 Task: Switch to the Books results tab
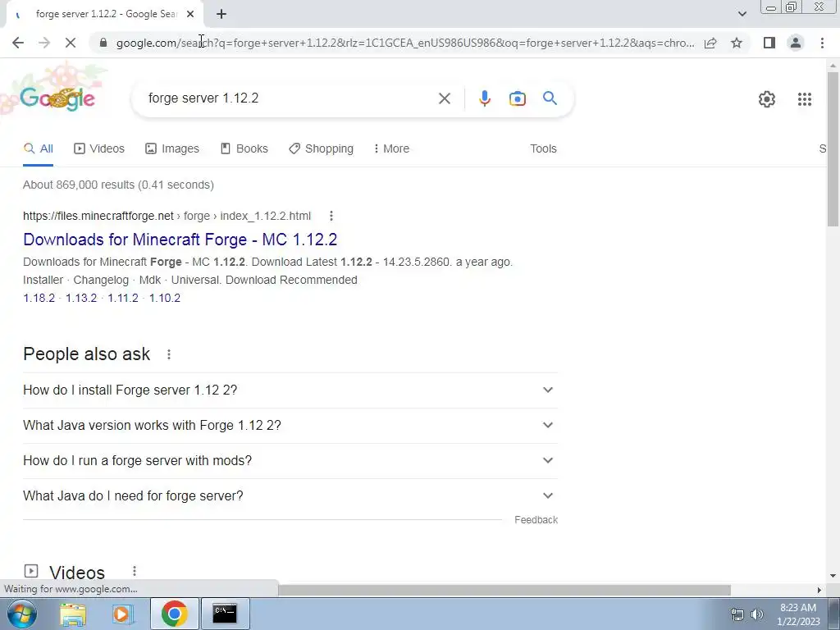pyautogui.click(x=244, y=149)
